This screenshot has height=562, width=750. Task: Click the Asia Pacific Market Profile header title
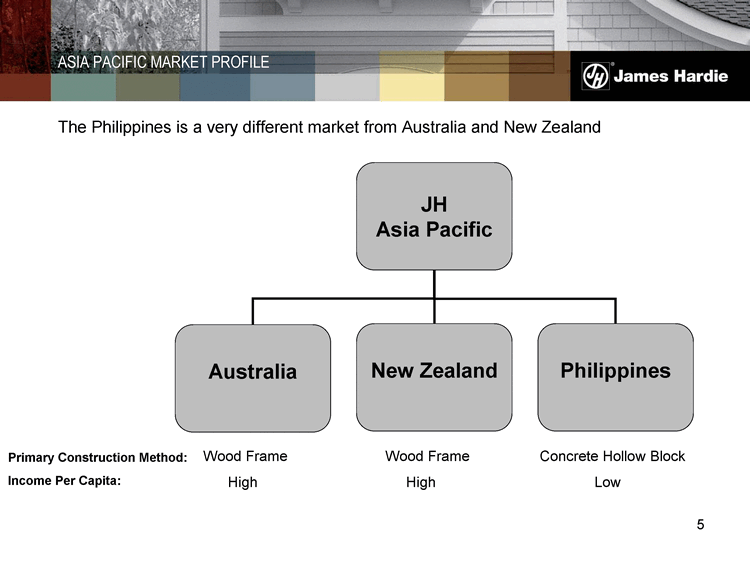coord(163,62)
